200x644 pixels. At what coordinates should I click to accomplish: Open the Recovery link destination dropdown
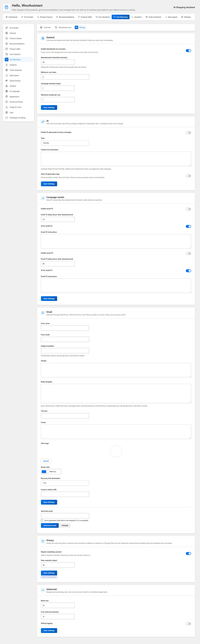[65, 483]
